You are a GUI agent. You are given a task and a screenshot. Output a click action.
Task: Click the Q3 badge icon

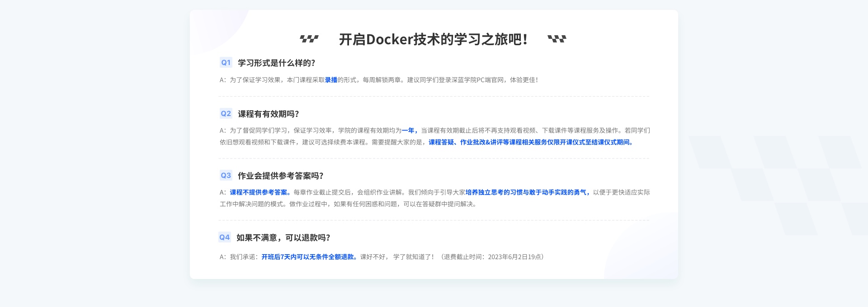tap(226, 176)
